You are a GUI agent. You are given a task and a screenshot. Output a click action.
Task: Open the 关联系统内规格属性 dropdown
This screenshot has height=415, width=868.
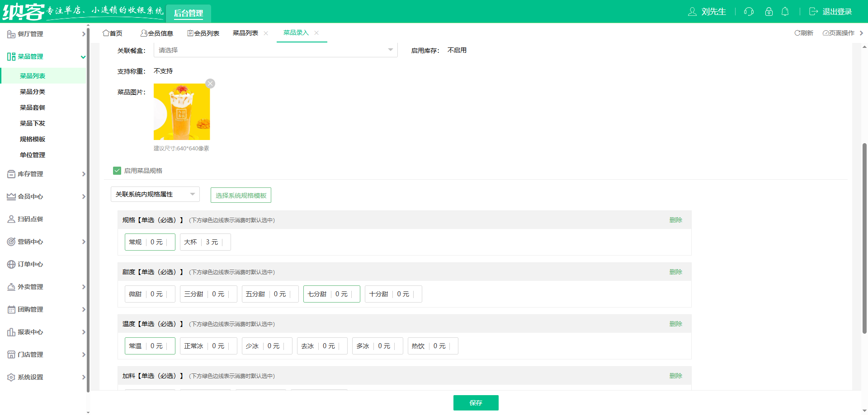pyautogui.click(x=155, y=194)
